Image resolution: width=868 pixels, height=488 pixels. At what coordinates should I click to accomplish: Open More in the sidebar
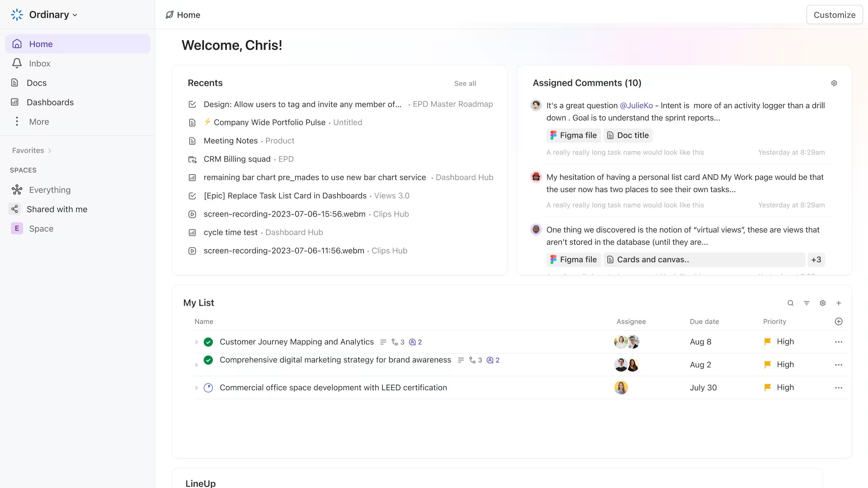click(x=39, y=122)
